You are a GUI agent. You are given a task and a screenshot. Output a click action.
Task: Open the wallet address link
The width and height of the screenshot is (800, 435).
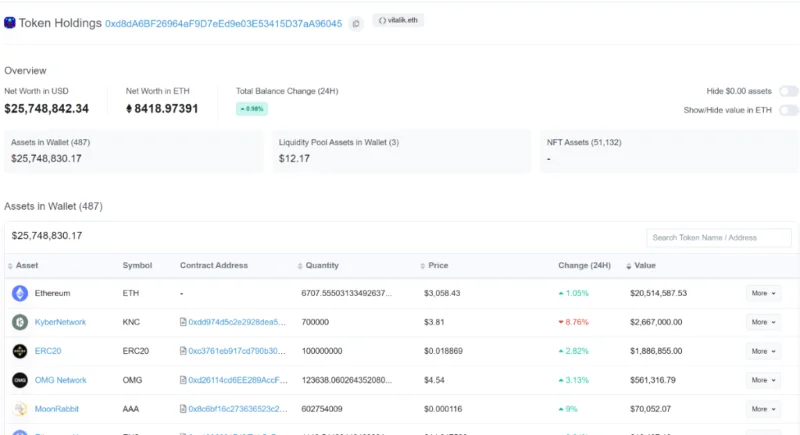pos(223,23)
